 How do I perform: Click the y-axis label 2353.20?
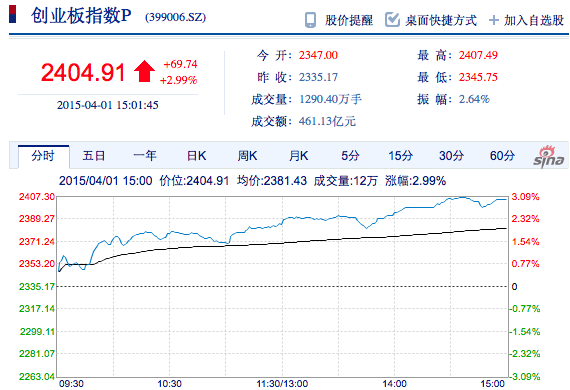tap(37, 264)
